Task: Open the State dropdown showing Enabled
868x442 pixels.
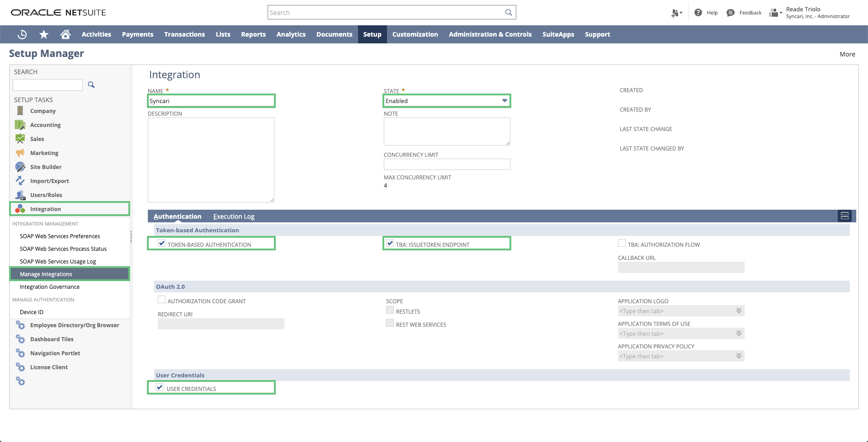Action: (x=447, y=101)
